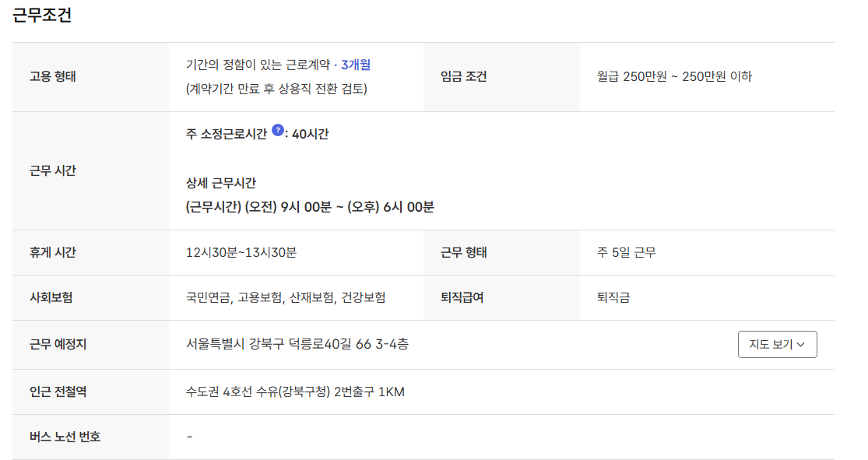Select the 수유(강북구청) station info text
This screenshot has width=868, height=460.
[296, 392]
